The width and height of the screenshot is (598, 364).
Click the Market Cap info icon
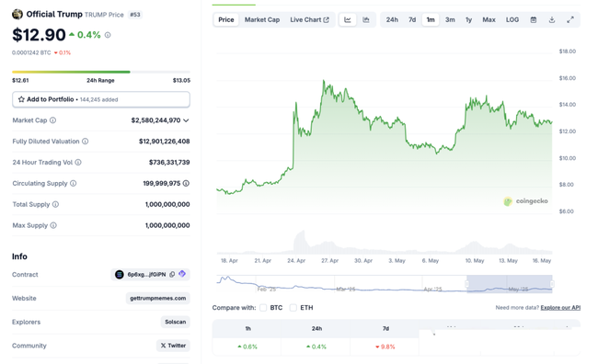point(53,120)
